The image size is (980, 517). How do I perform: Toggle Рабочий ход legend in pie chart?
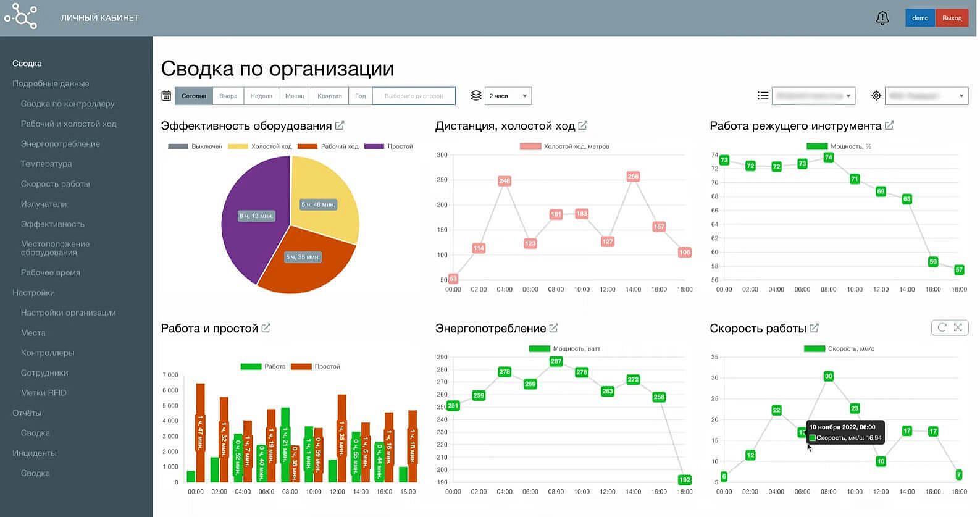click(328, 146)
